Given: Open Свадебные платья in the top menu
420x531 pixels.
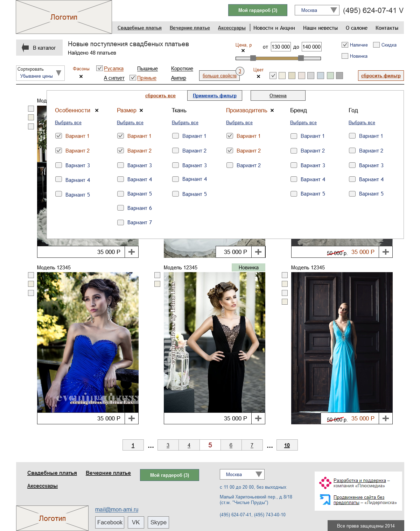Looking at the screenshot, I should (139, 28).
